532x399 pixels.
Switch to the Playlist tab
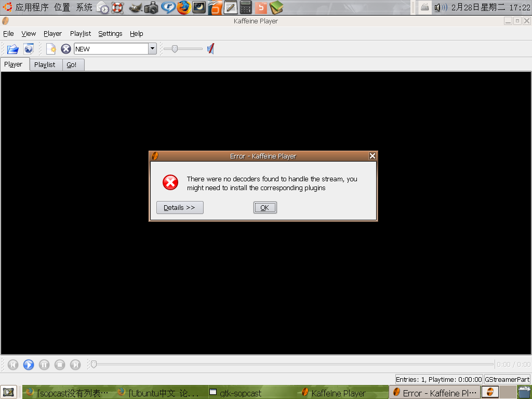tap(46, 65)
